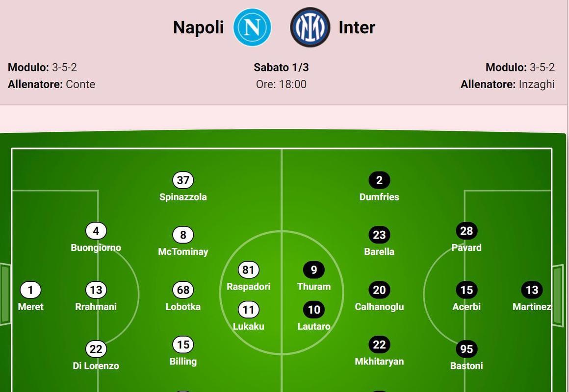Click the Inter club crest
This screenshot has height=392, width=569.
[310, 27]
